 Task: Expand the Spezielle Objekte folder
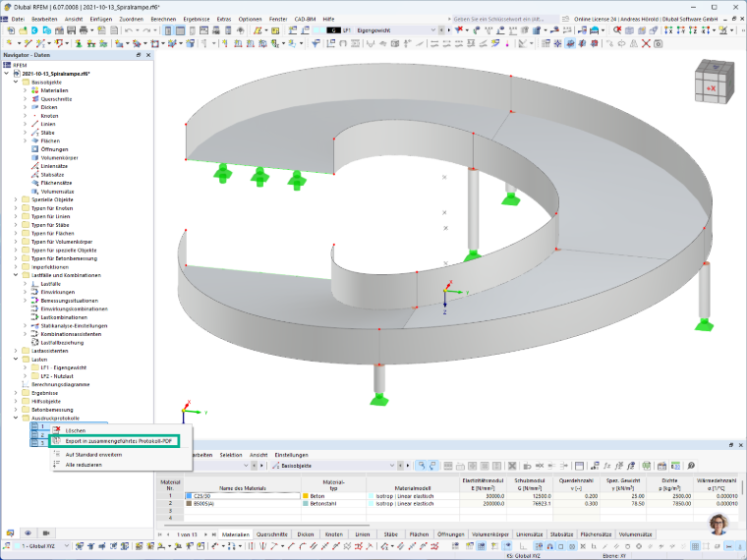[16, 199]
